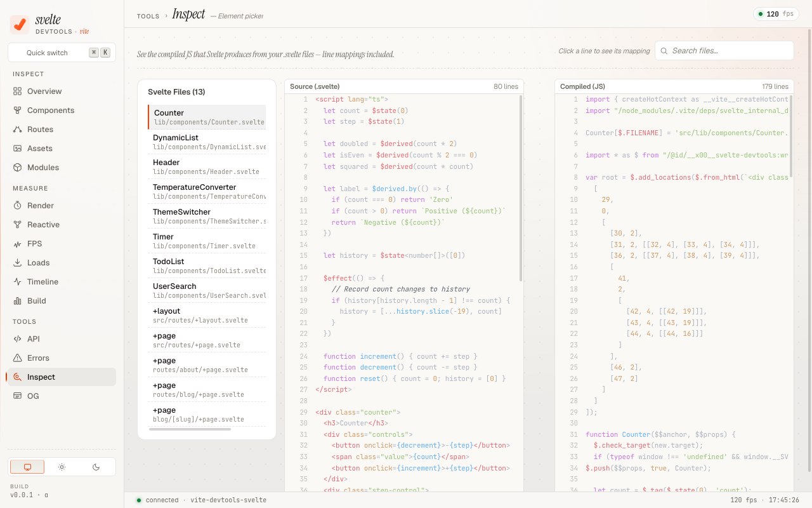Image resolution: width=812 pixels, height=508 pixels.
Task: Focus the Search files input
Action: pyautogui.click(x=724, y=51)
